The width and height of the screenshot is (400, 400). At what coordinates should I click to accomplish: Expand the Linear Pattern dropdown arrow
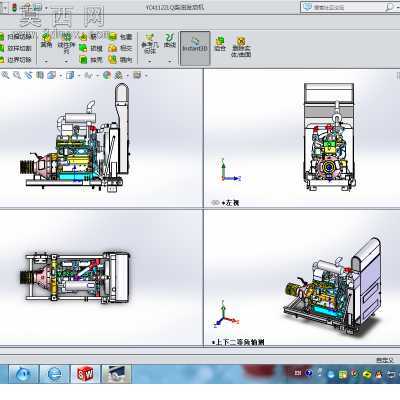click(x=66, y=61)
